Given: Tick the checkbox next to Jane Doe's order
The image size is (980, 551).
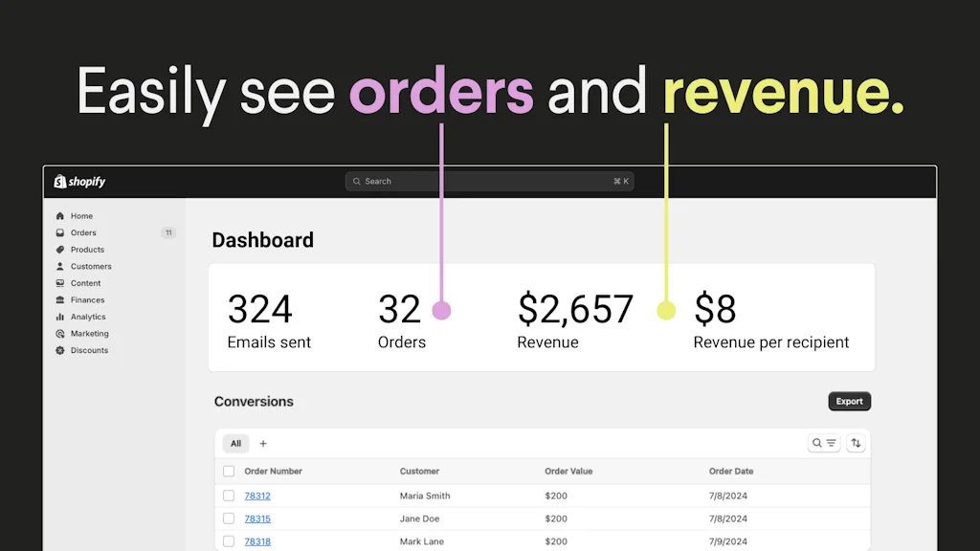Looking at the screenshot, I should [x=227, y=518].
